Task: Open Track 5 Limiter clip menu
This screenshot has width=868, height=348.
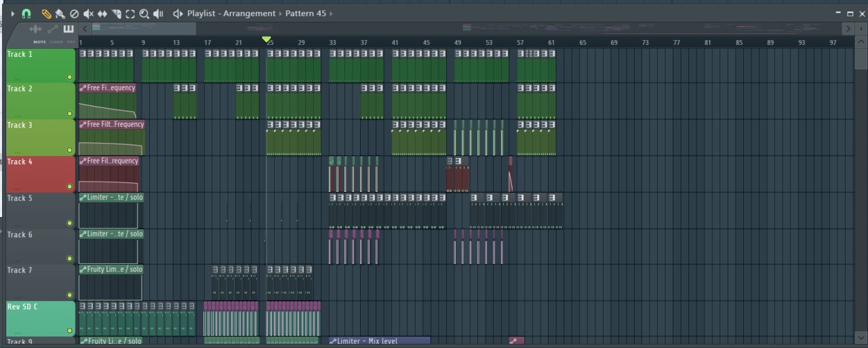Action: point(83,197)
